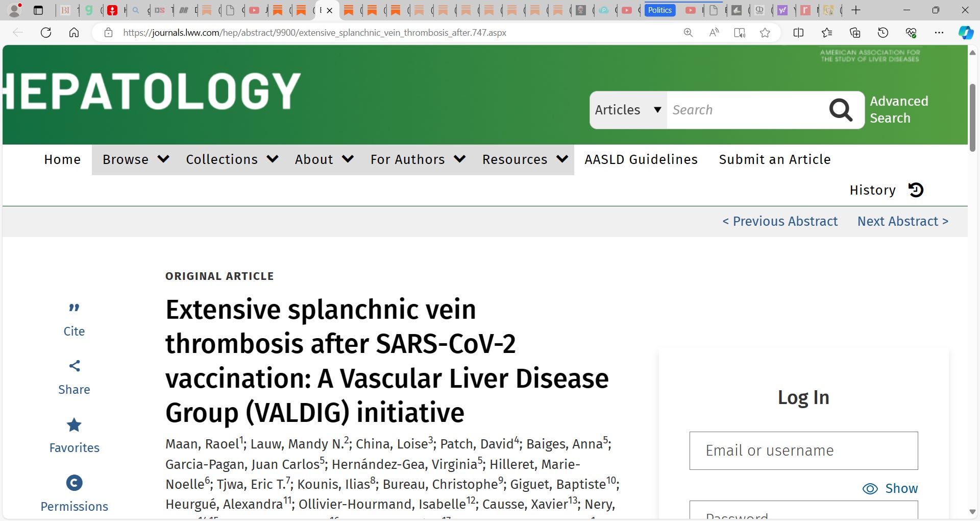Go to Previous Abstract
This screenshot has height=521, width=980.
[x=780, y=221]
